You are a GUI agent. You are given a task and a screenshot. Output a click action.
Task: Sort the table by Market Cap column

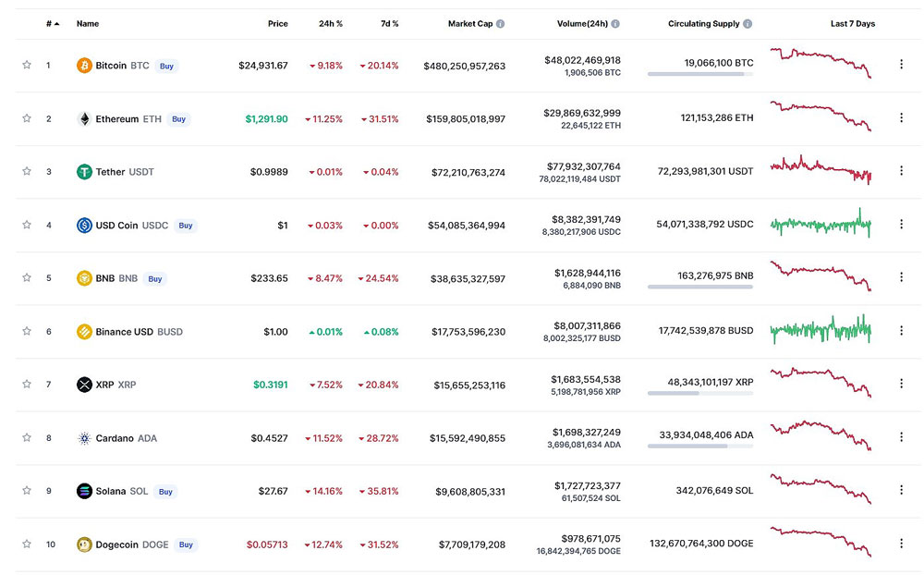click(x=470, y=24)
